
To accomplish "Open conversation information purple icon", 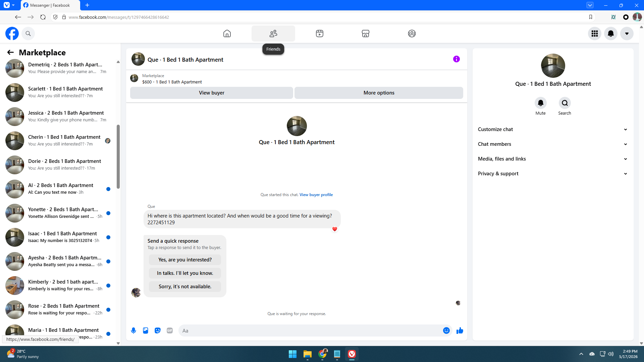I will coord(457,59).
